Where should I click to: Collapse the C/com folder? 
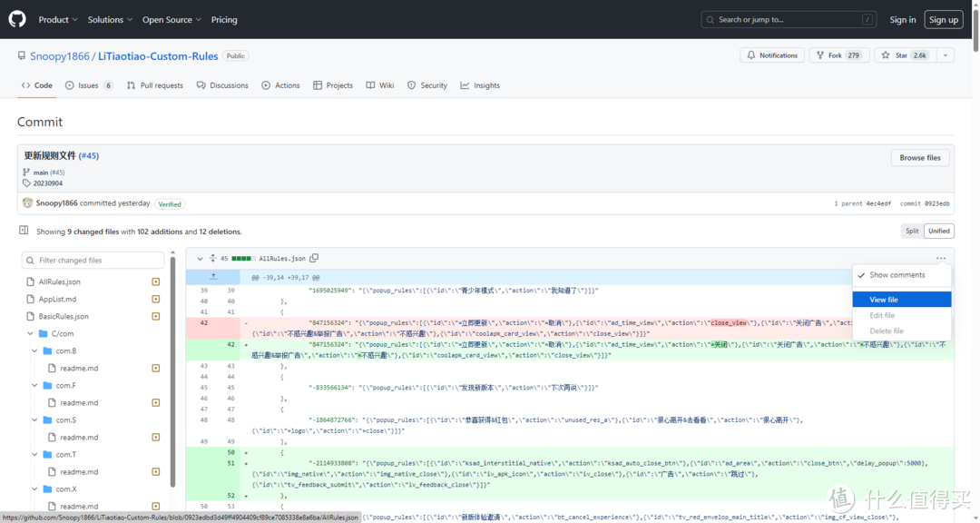pyautogui.click(x=30, y=334)
